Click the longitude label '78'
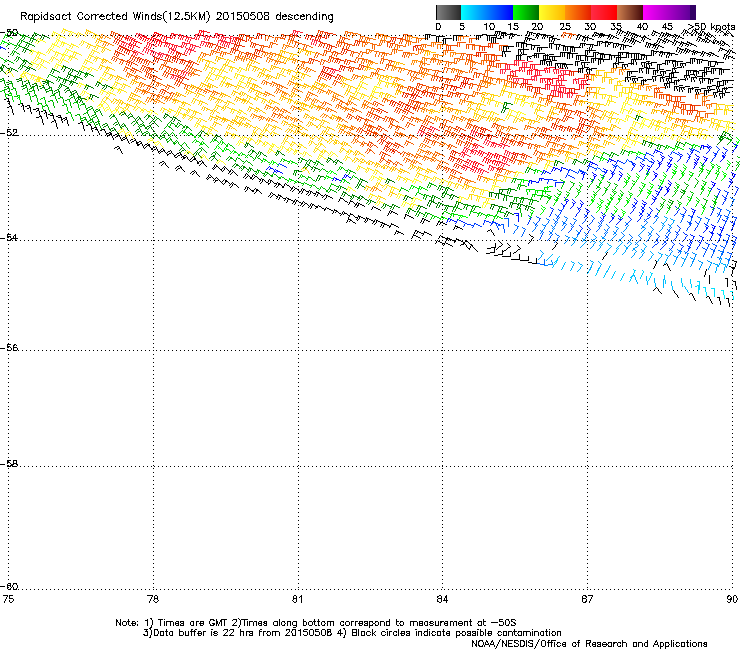Screen dimensions: 740x650 pos(153,599)
